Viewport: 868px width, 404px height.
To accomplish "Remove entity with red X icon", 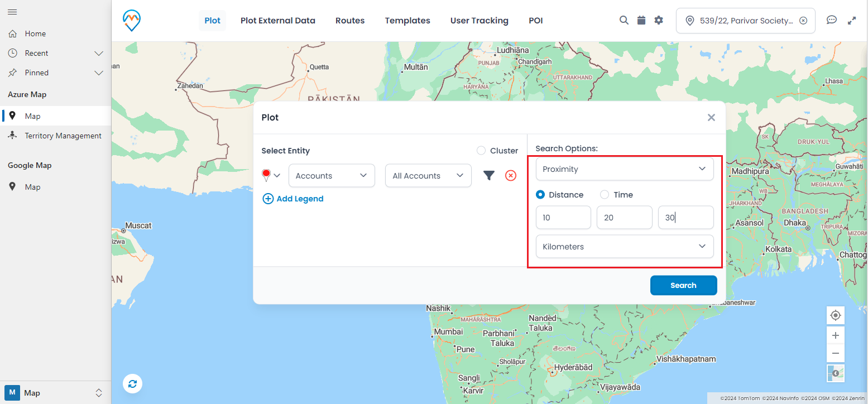I will tap(510, 176).
